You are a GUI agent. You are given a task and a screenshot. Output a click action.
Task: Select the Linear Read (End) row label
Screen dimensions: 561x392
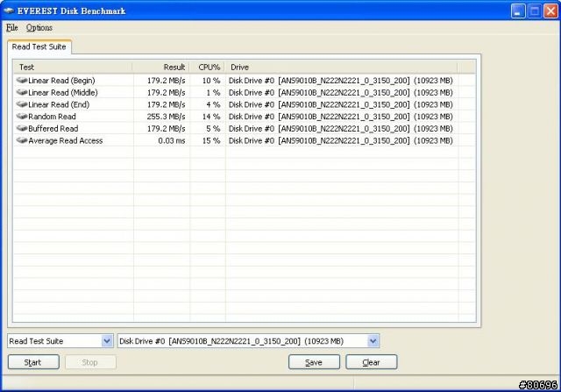(59, 104)
